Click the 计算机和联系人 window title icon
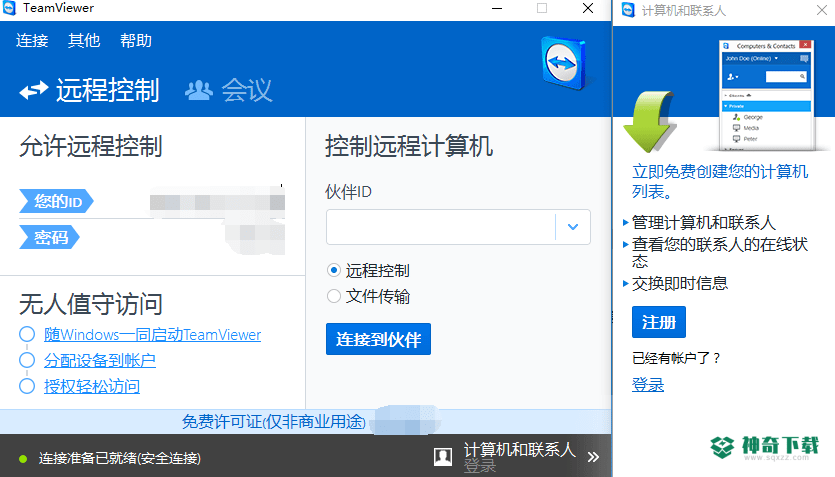The image size is (835, 477). 628,10
